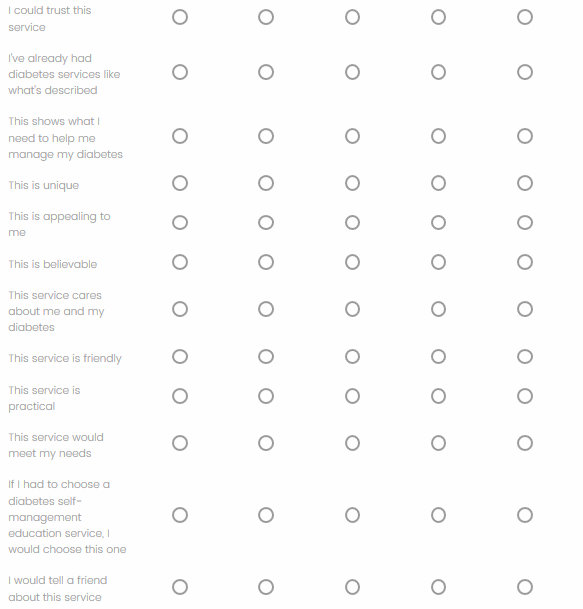Viewport: 583px width, 609px height.
Task: Choose last radio for 'This service is practical'
Action: pos(524,396)
